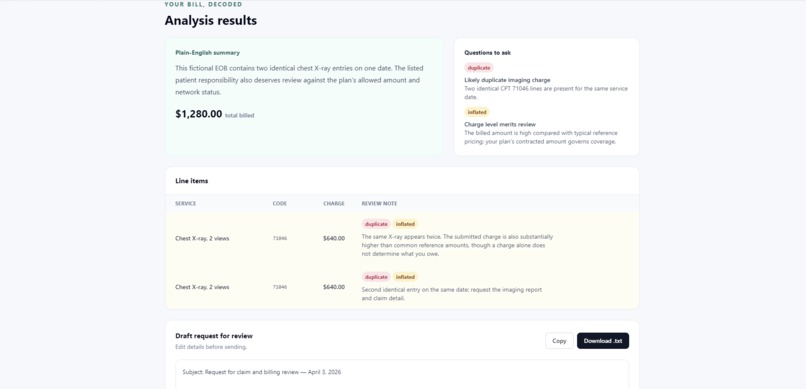Click the duplicate tag under Questions to ask
This screenshot has width=806, height=389.
tap(479, 67)
